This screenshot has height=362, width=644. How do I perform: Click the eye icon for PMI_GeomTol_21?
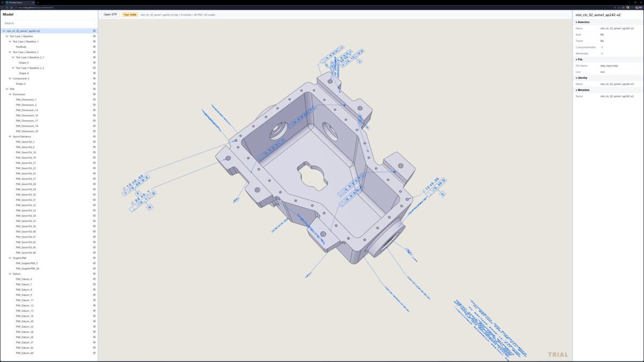coord(94,163)
